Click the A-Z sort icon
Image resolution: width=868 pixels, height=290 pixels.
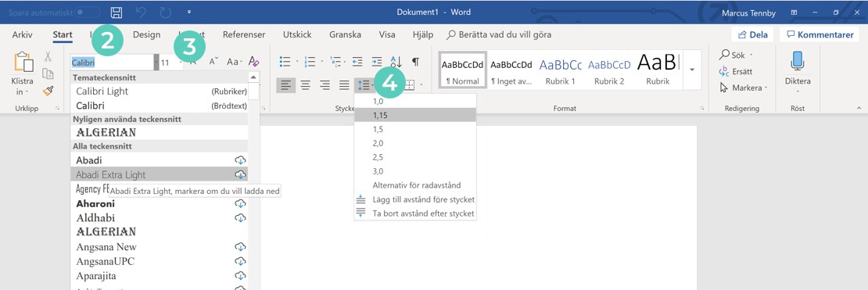pos(396,62)
